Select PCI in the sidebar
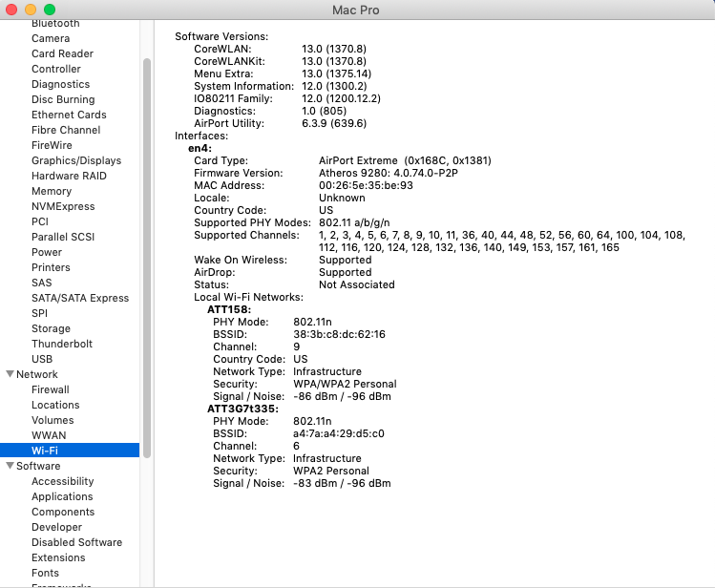 coord(40,221)
